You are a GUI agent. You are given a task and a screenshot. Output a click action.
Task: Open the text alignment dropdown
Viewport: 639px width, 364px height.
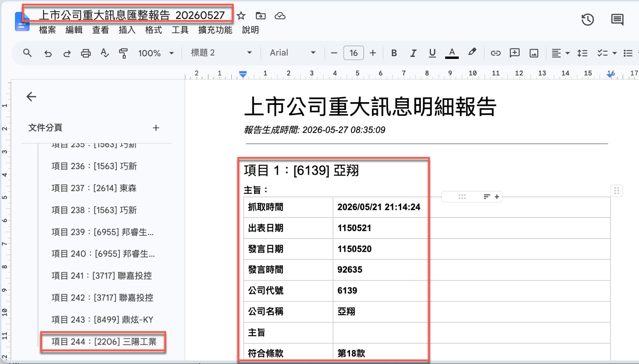click(x=560, y=53)
